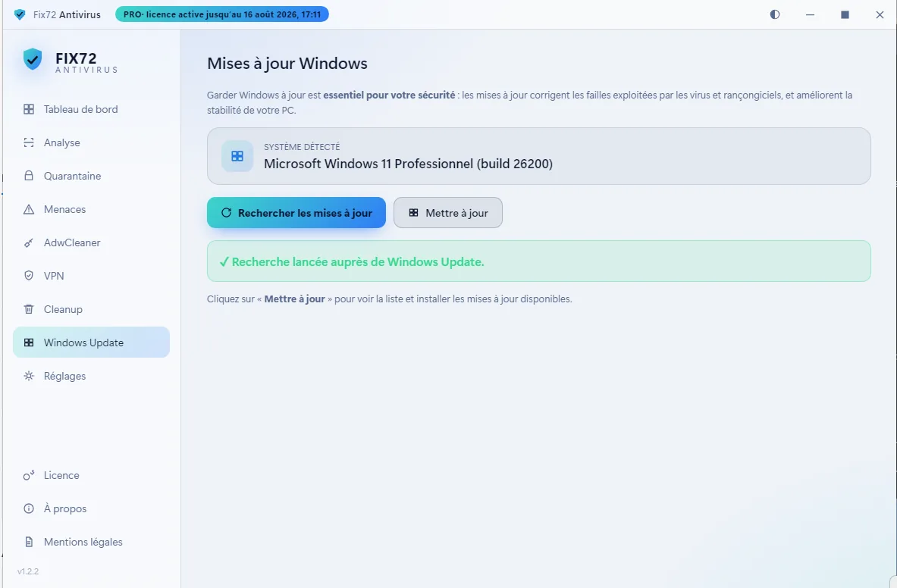Click the FIX72 shield logo in sidebar
Screen dimensions: 897x588
click(x=33, y=59)
